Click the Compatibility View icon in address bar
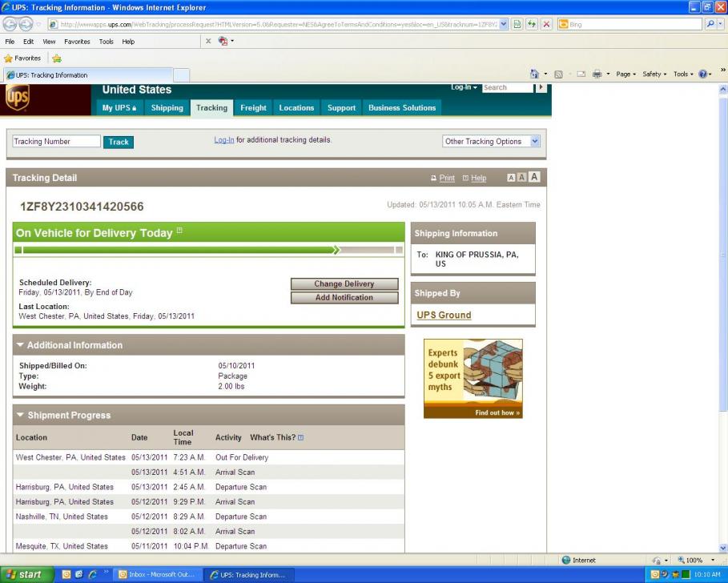 click(517, 24)
